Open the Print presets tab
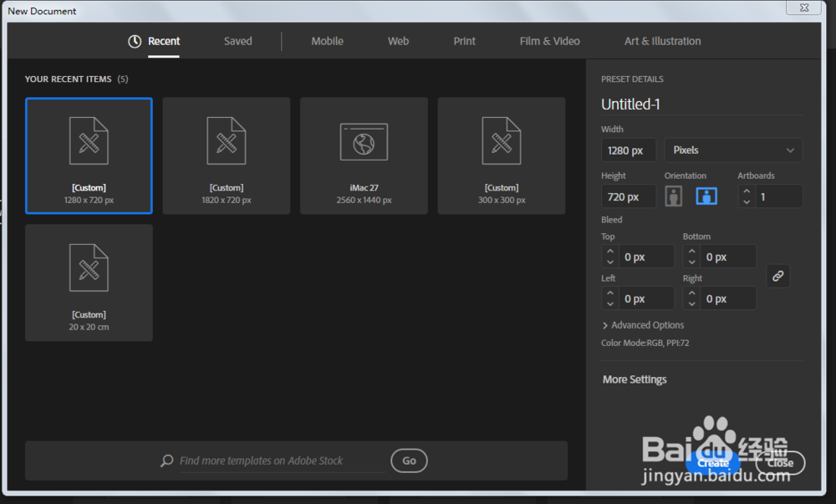 coord(464,41)
